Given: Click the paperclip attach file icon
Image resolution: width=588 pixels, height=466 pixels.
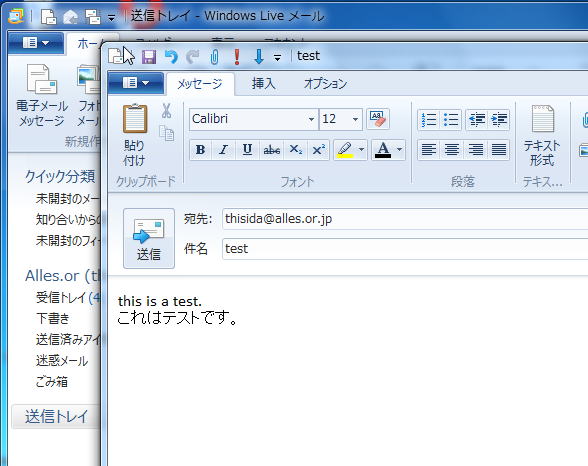Looking at the screenshot, I should pos(214,57).
